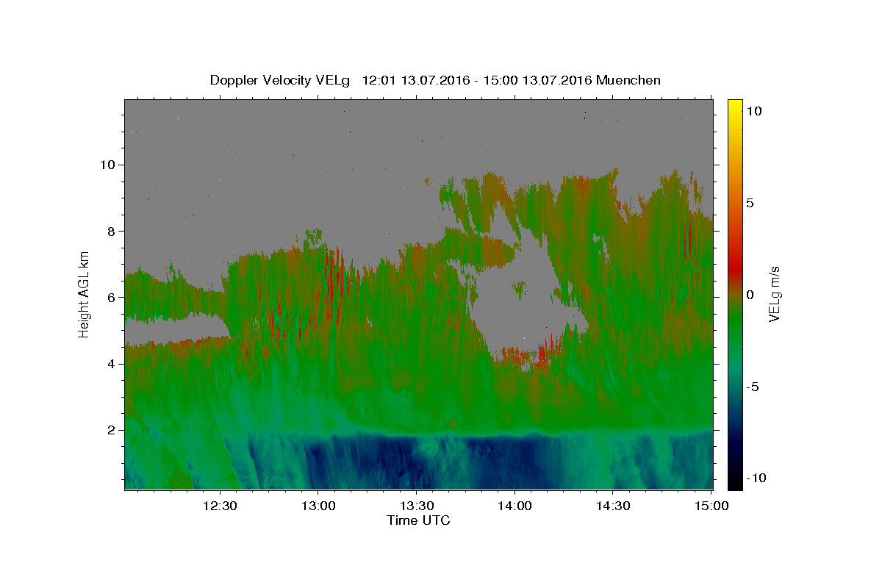Click the VELg m/s colorbar title

point(774,294)
